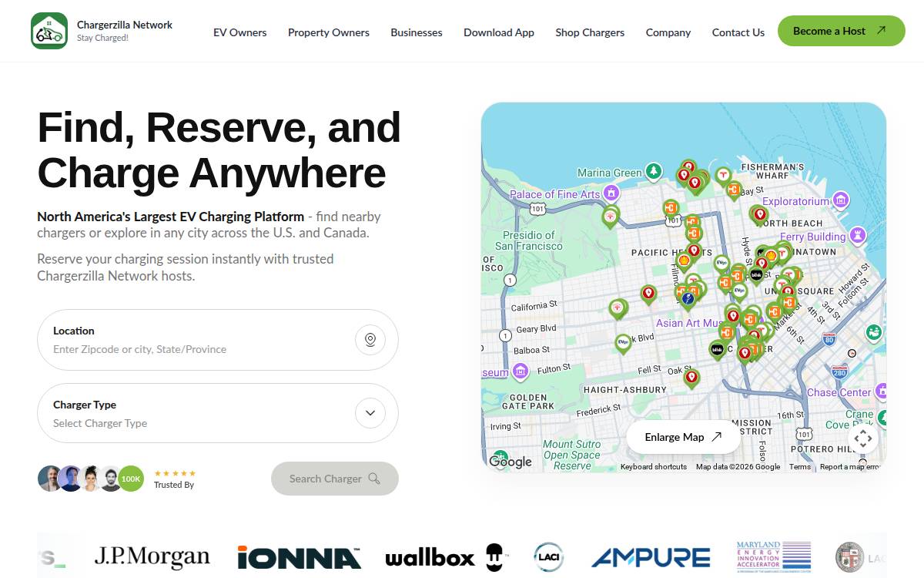Select the Tesla charger pin near Fisherman's Wharf
Screen dimensions: 924x578
(x=723, y=176)
